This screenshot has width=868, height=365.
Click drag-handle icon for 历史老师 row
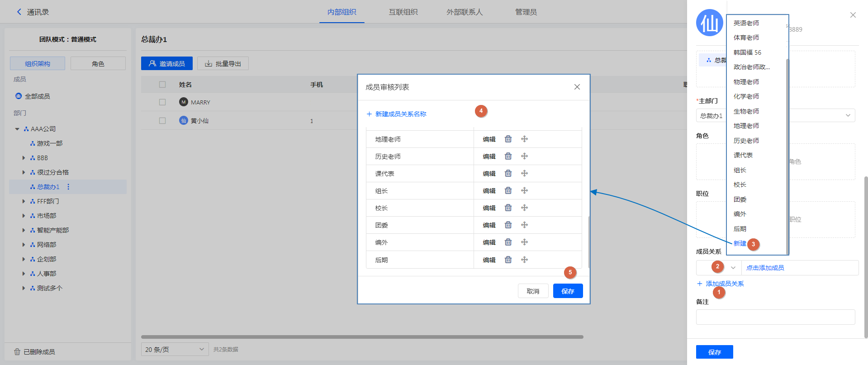click(x=524, y=156)
